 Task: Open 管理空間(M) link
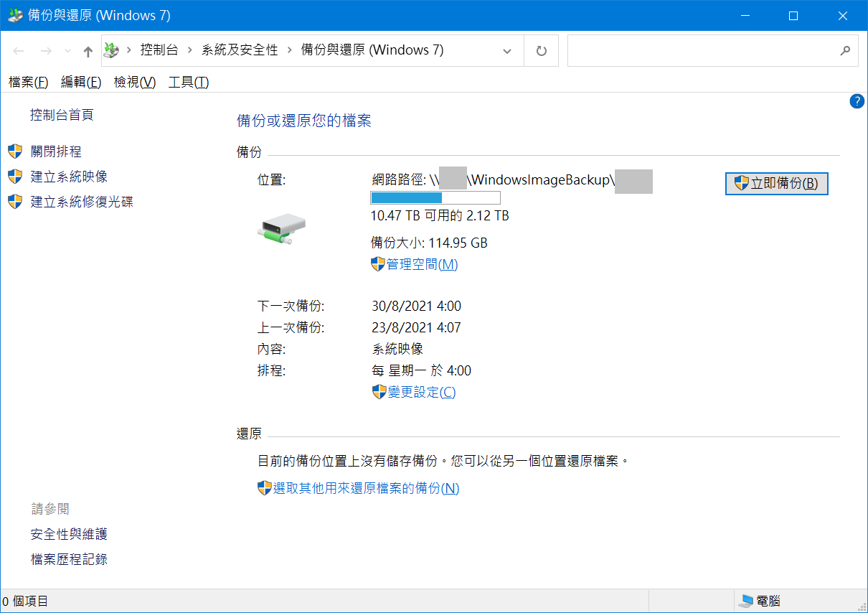(x=423, y=264)
